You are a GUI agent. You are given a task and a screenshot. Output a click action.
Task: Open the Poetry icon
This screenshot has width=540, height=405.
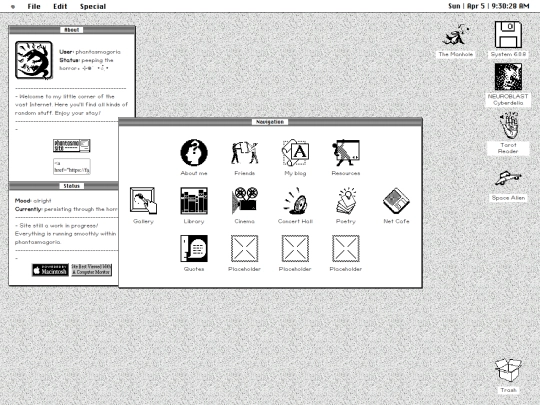coord(346,201)
